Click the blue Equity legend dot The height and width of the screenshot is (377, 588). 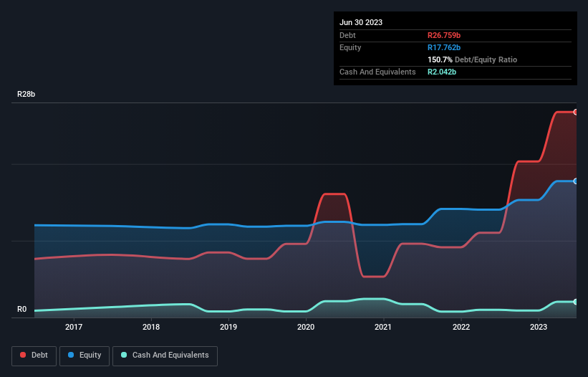tap(71, 355)
